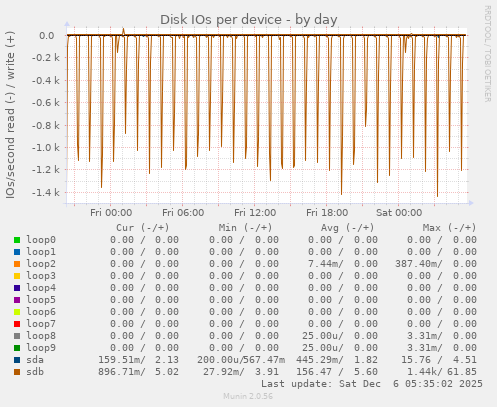Click the '-0.2 k' y-axis label
497x407 pixels.
(x=46, y=58)
